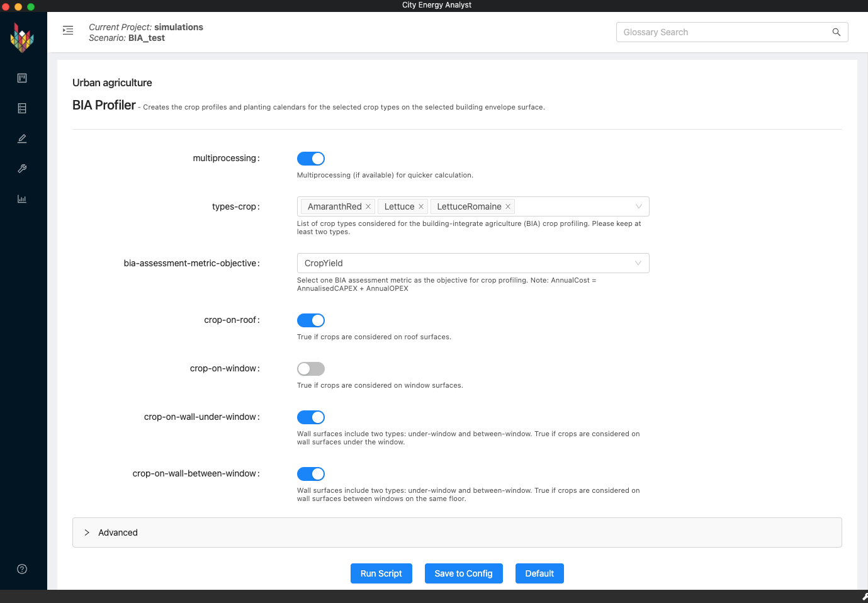Click the Default button
Screen dimensions: 868x603
pos(539,573)
